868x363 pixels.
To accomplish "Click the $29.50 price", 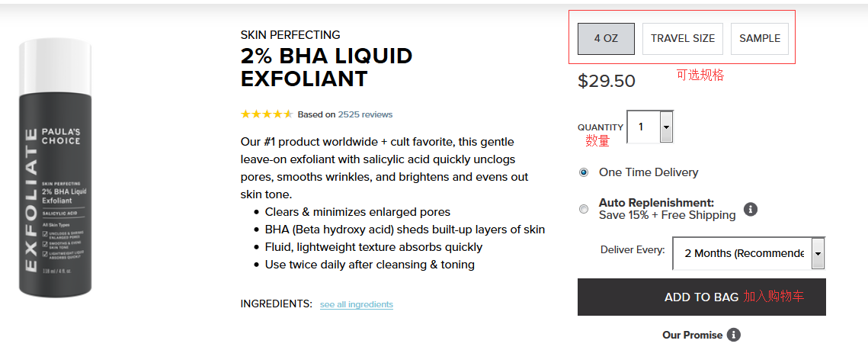I will [607, 81].
